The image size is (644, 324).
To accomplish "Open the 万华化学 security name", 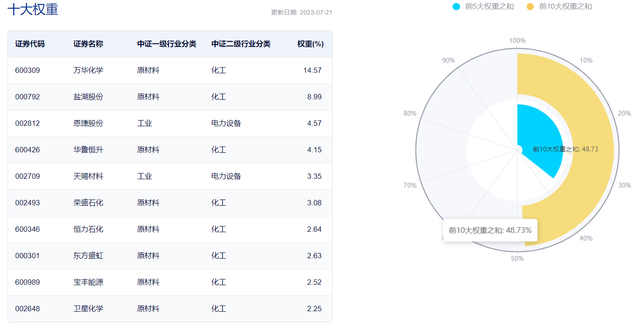I will point(88,71).
